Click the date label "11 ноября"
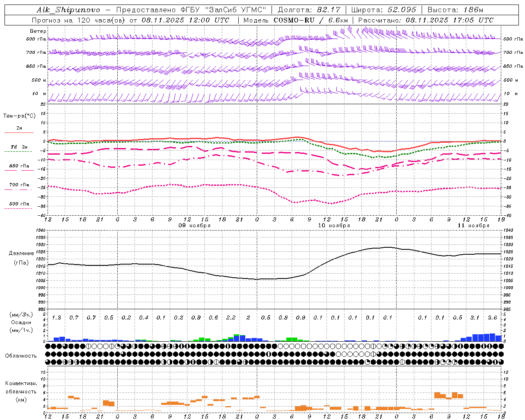 (x=473, y=226)
